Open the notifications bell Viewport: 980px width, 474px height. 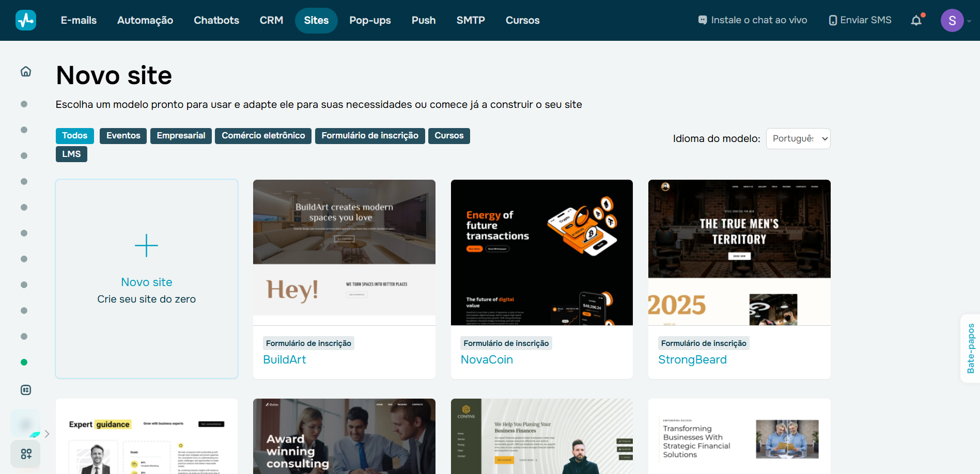pos(916,20)
